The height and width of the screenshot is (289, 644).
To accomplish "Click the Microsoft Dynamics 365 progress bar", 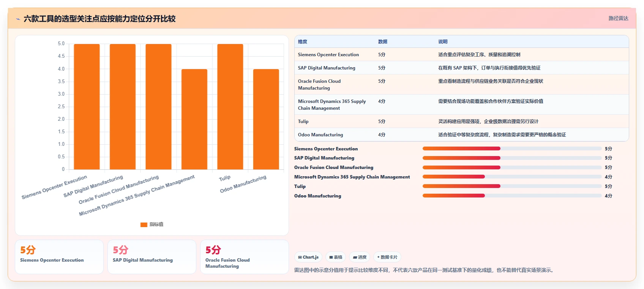I will [x=512, y=177].
